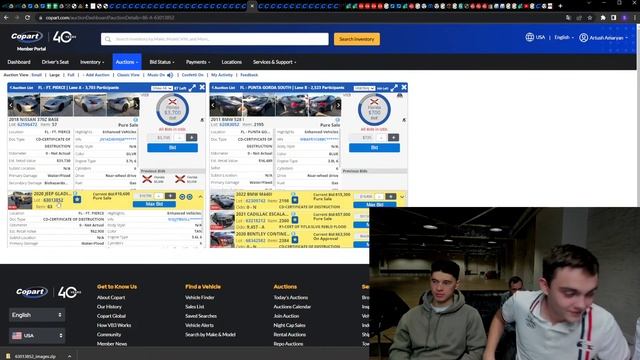
Task: Decrease bid with minus button in PUNTA GORDA panel
Action: [x=381, y=138]
